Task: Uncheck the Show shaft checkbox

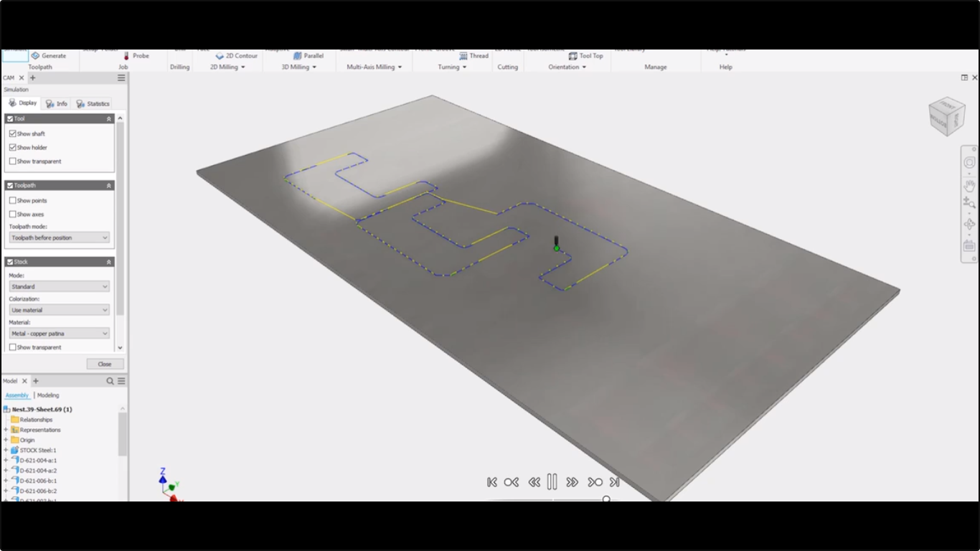Action: pos(12,133)
